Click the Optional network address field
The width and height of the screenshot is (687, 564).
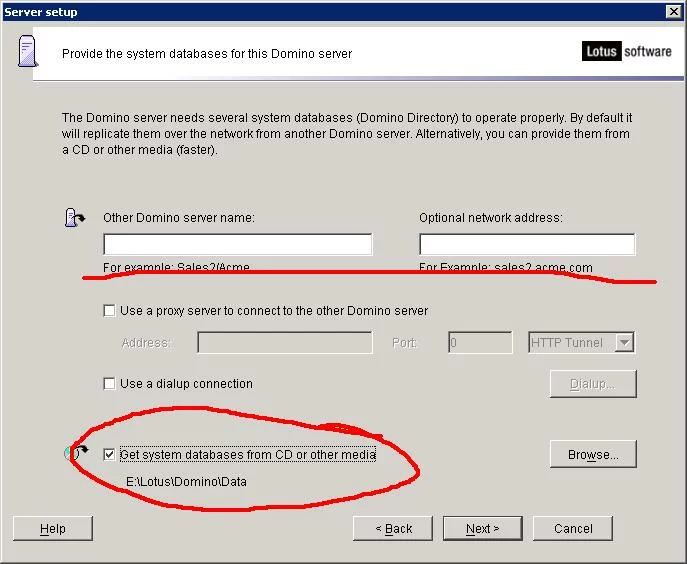(527, 245)
